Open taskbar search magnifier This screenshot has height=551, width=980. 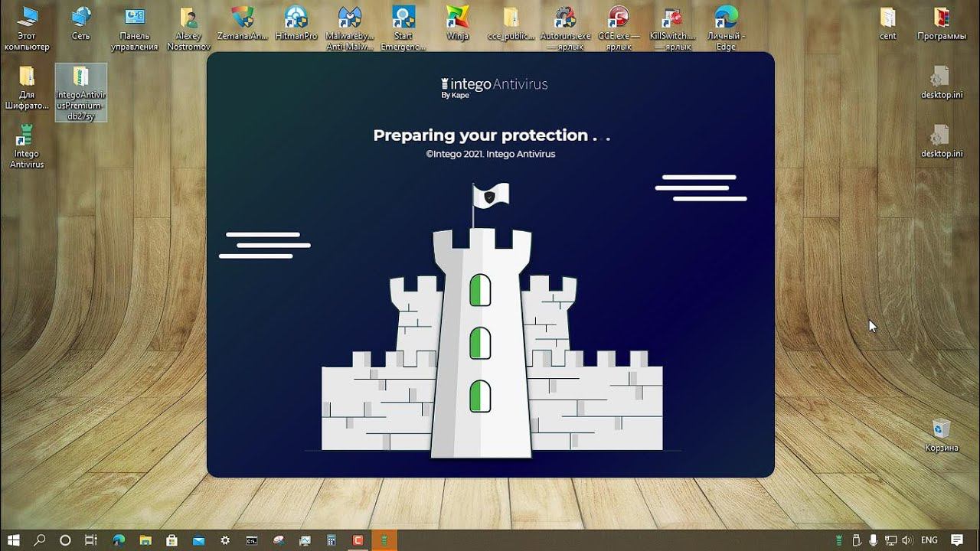point(40,540)
